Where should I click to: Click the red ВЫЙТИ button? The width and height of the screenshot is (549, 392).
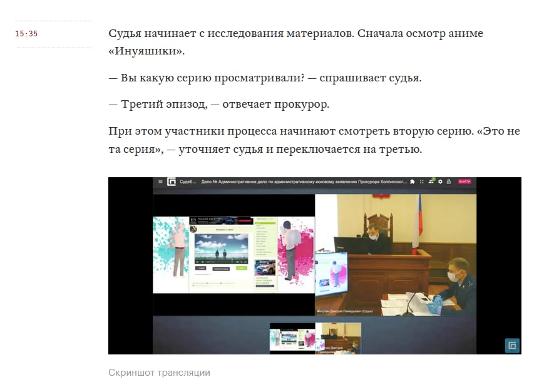[464, 182]
